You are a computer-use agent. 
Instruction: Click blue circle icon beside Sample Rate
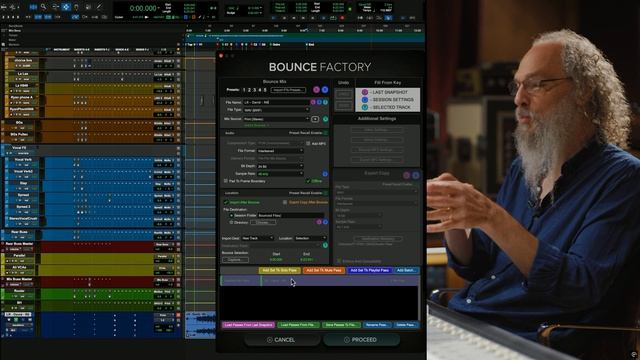(x=325, y=174)
